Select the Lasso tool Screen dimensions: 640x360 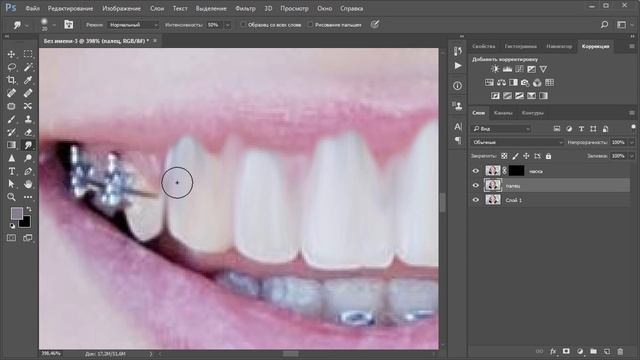click(x=11, y=67)
